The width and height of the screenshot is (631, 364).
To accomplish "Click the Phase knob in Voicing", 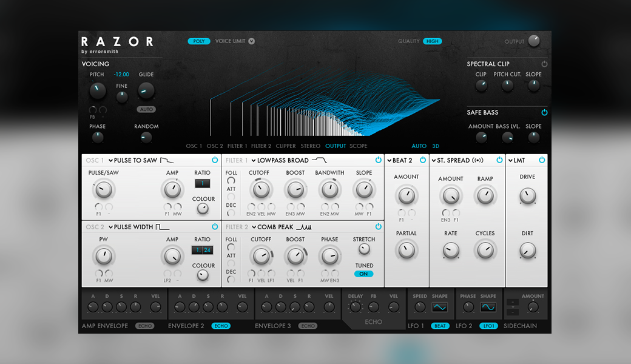I will click(x=98, y=138).
